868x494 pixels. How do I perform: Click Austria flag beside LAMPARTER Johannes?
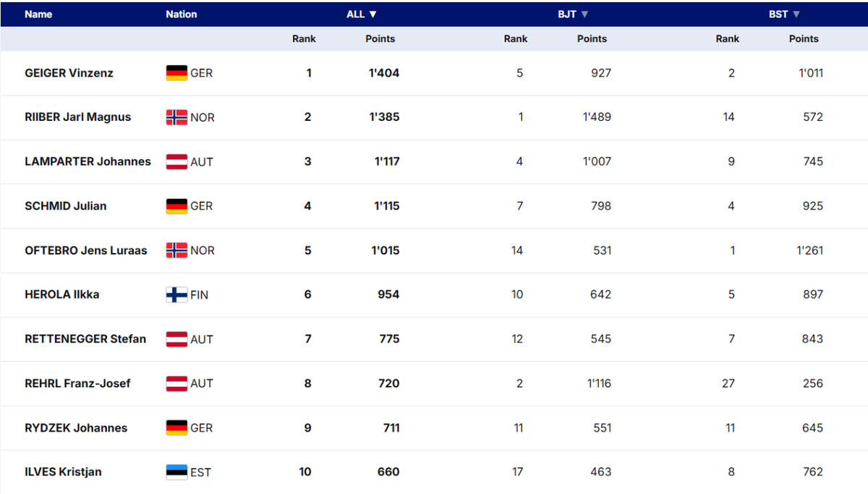[x=176, y=162]
